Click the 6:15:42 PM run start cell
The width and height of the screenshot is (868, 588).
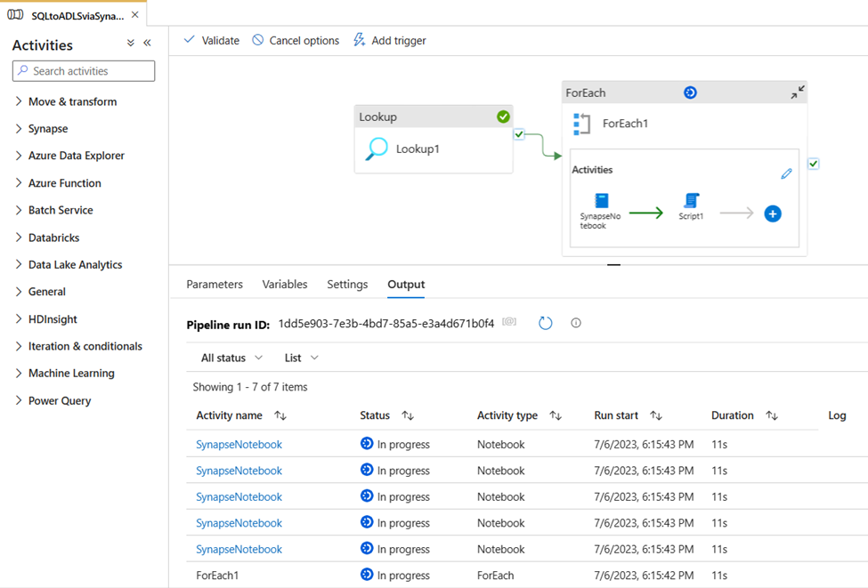tap(644, 576)
